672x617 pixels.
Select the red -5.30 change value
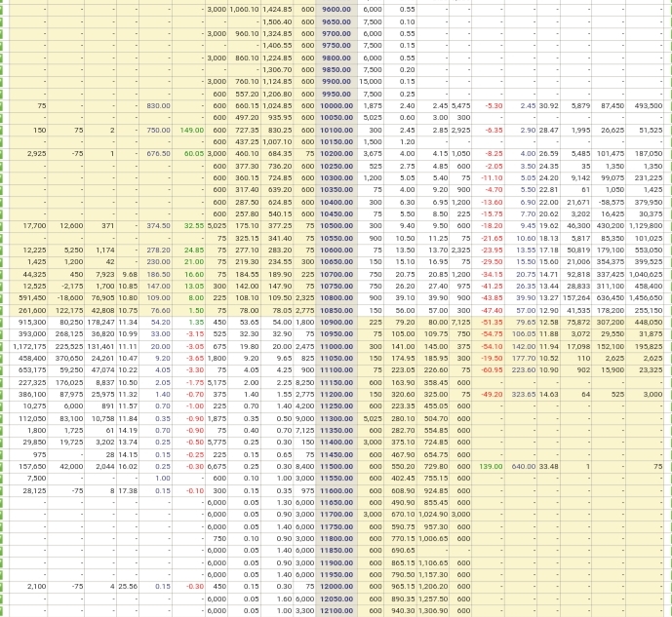coord(494,106)
